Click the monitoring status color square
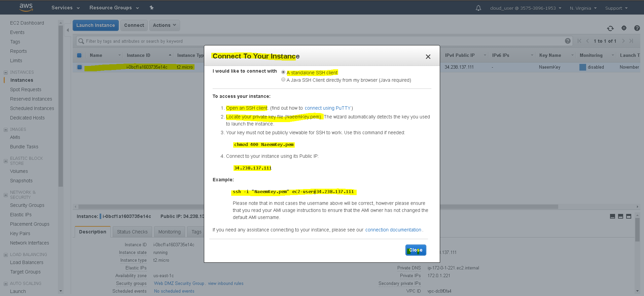 [582, 67]
